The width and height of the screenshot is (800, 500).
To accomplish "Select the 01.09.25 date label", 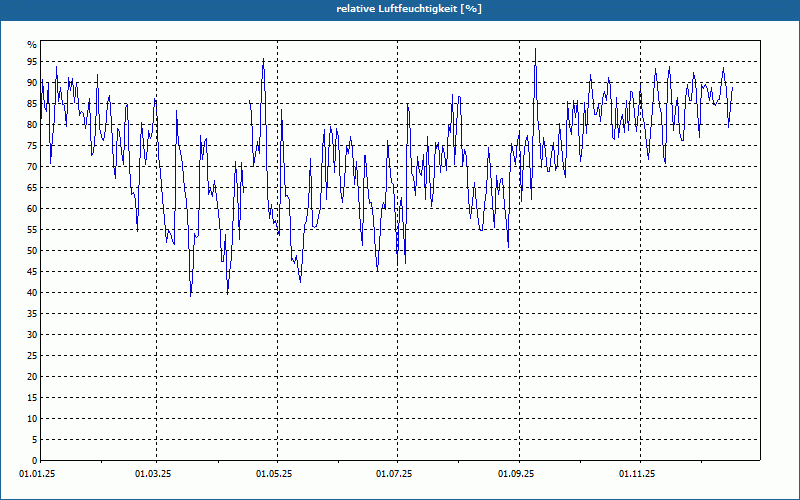I will pos(516,474).
